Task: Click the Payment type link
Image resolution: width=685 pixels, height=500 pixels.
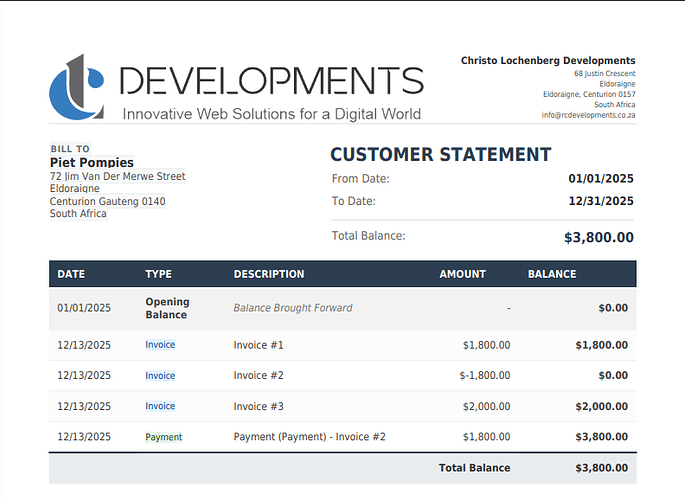Action: click(164, 437)
